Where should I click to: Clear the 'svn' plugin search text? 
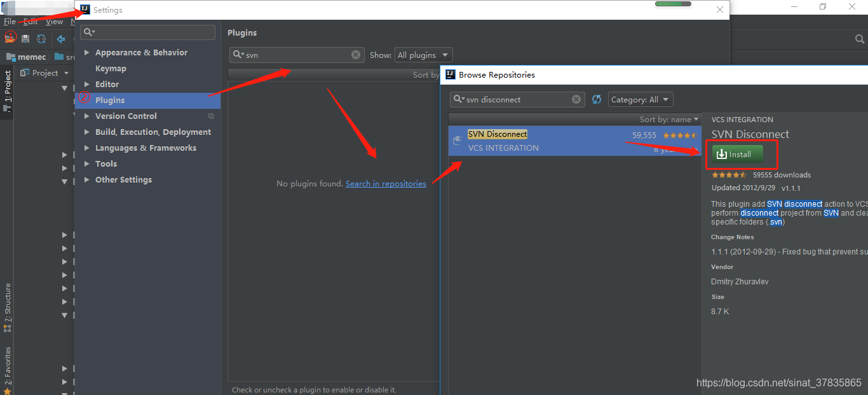click(356, 55)
